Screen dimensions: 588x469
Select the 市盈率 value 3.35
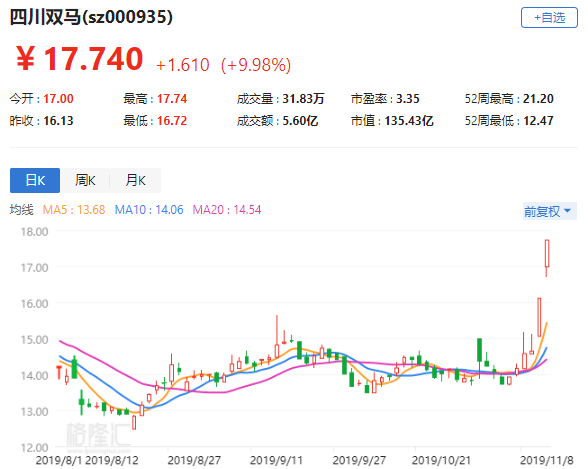pos(408,99)
